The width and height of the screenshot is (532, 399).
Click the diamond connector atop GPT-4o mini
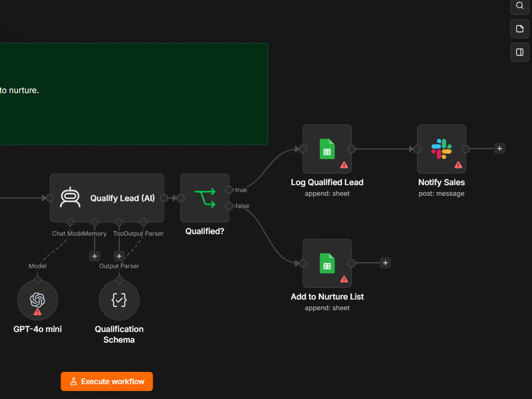(38, 280)
